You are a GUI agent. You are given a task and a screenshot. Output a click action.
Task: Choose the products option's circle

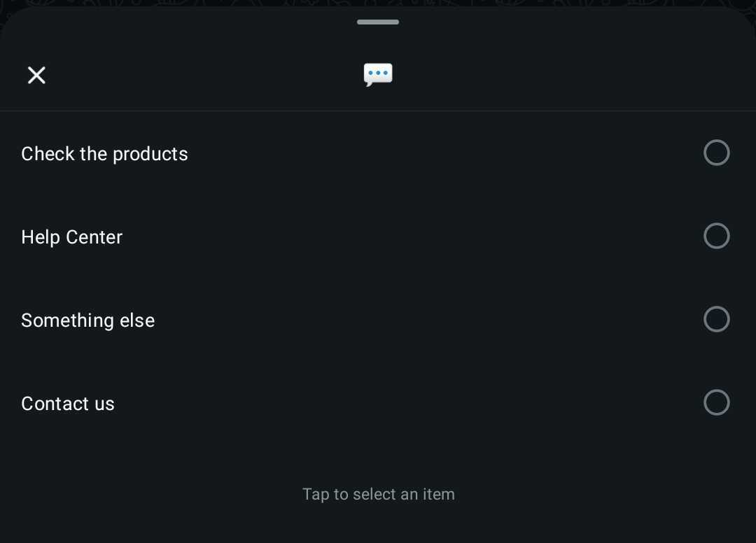(716, 153)
